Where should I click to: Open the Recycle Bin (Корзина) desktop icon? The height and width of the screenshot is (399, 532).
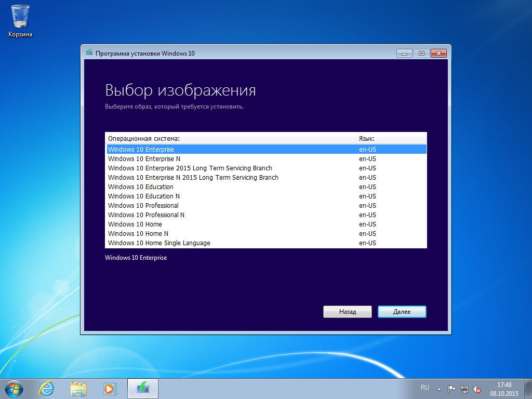tap(20, 21)
